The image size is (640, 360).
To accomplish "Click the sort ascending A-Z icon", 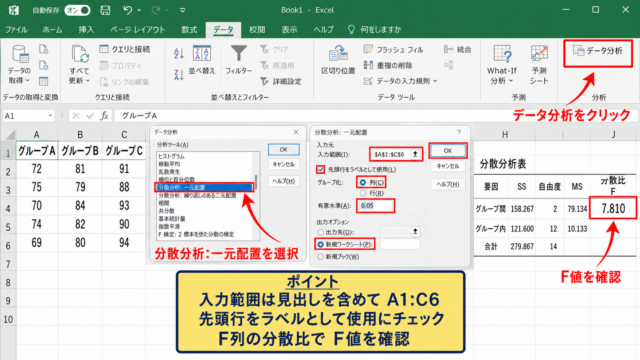I will coord(179,53).
